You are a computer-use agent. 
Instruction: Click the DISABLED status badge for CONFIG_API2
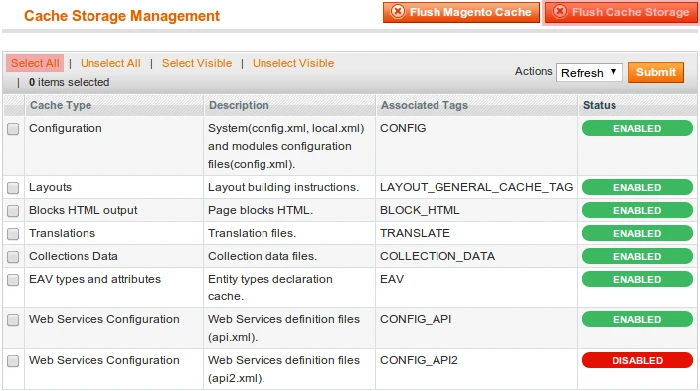pyautogui.click(x=637, y=360)
